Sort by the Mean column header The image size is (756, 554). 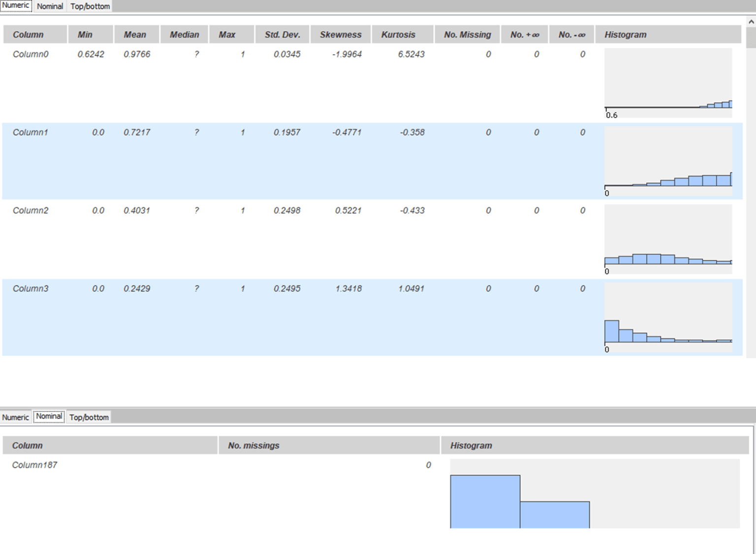point(137,34)
